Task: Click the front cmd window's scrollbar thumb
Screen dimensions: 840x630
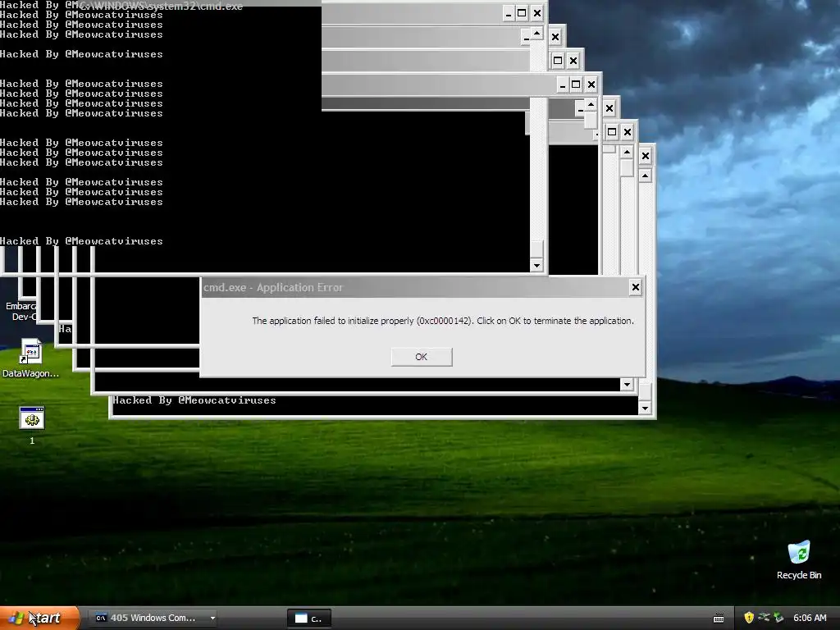Action: pyautogui.click(x=536, y=249)
